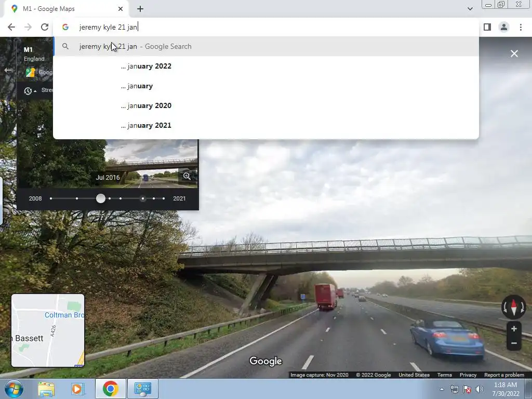
Task: Select the first 2008 timeline point
Action: pyautogui.click(x=51, y=198)
